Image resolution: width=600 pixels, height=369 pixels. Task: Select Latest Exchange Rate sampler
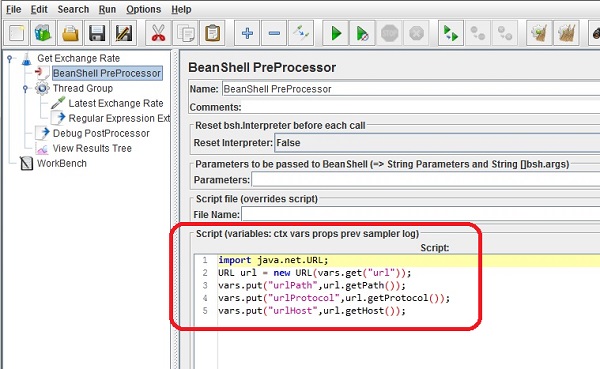click(116, 103)
